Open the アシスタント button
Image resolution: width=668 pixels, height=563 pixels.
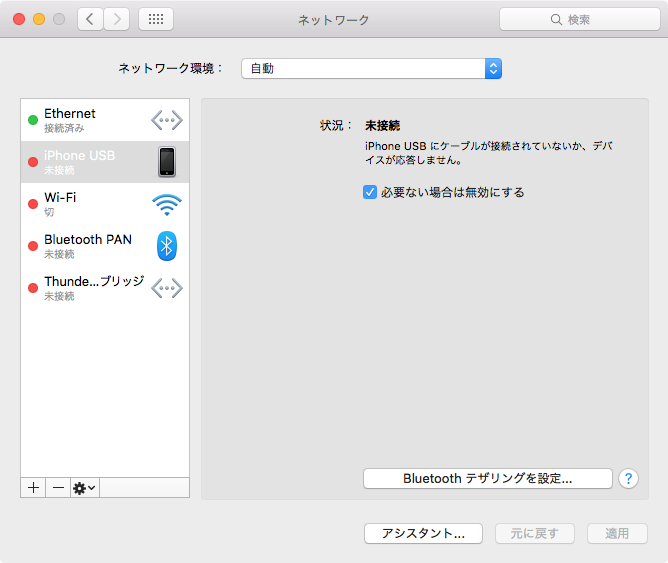pos(423,534)
